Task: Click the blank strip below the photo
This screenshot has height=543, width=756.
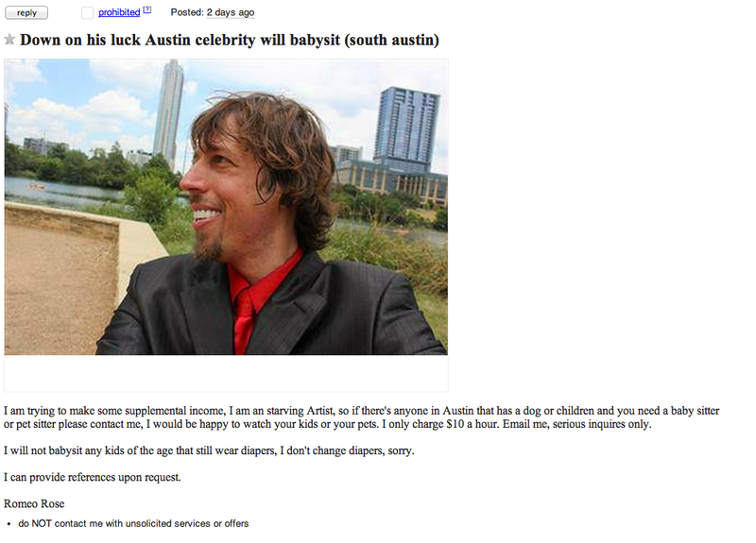Action: [x=226, y=373]
